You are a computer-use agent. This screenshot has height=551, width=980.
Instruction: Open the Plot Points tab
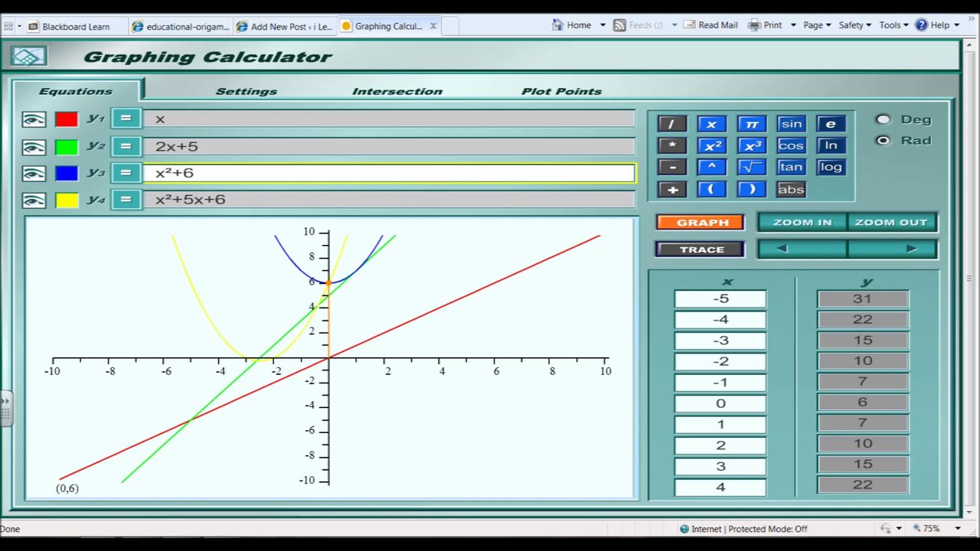561,91
